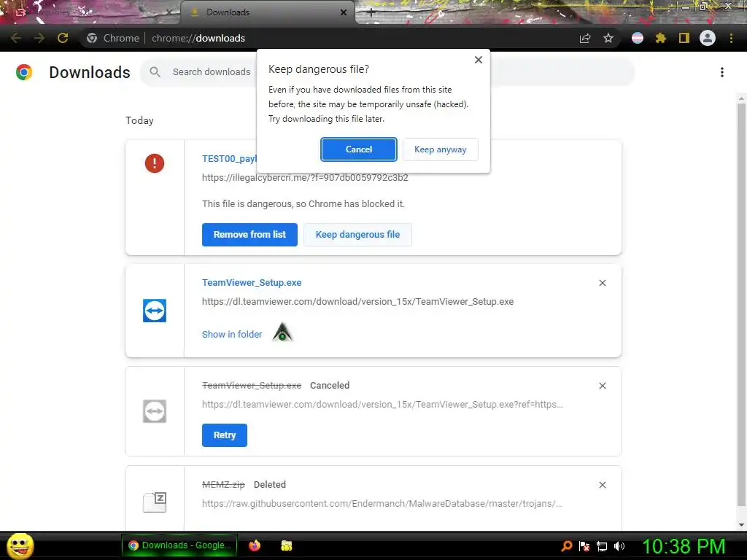Click the share page icon

pos(585,38)
